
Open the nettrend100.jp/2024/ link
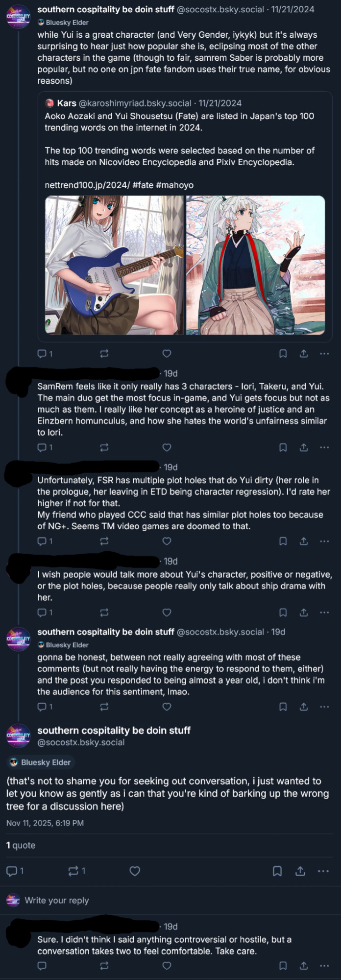tap(87, 185)
